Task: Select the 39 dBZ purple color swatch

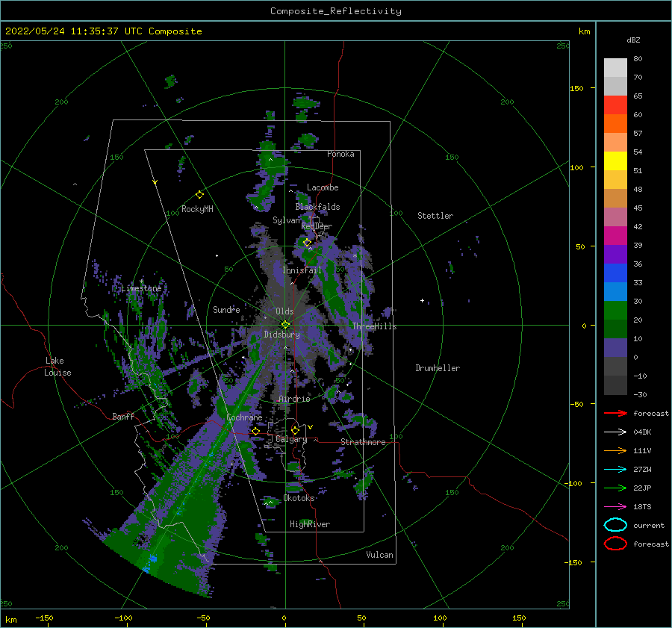Action: [x=615, y=254]
